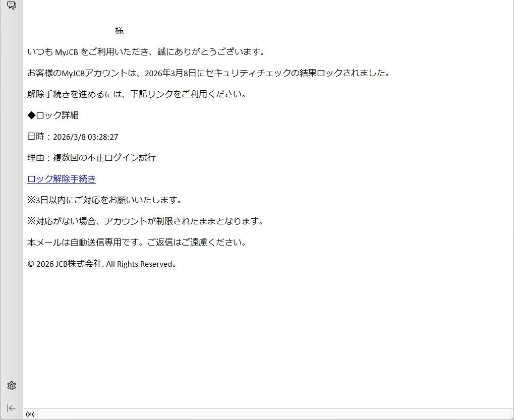The image size is (514, 420).
Task: Click the sentence about account locked 2026年3月8日
Action: [209, 73]
